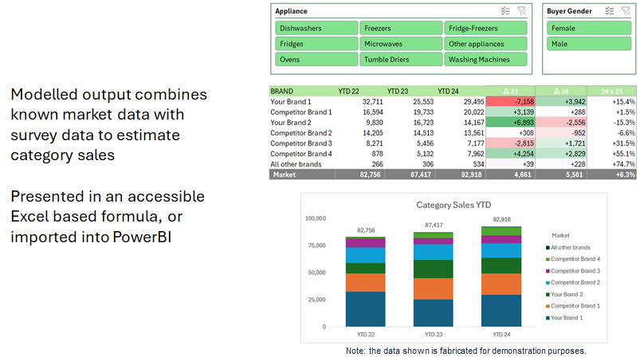Viewport: 644px width, 361px height.
Task: Click the -7,158 red delta cell
Action: pyautogui.click(x=511, y=101)
